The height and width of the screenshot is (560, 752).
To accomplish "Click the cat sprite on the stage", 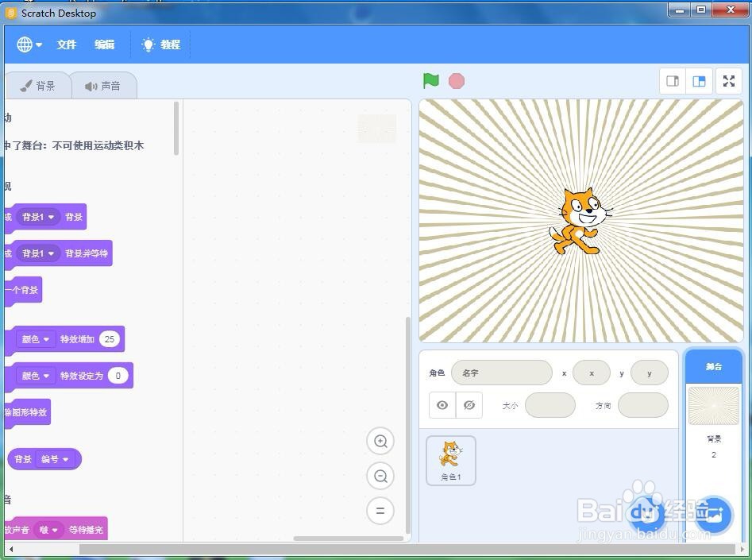I will point(580,221).
